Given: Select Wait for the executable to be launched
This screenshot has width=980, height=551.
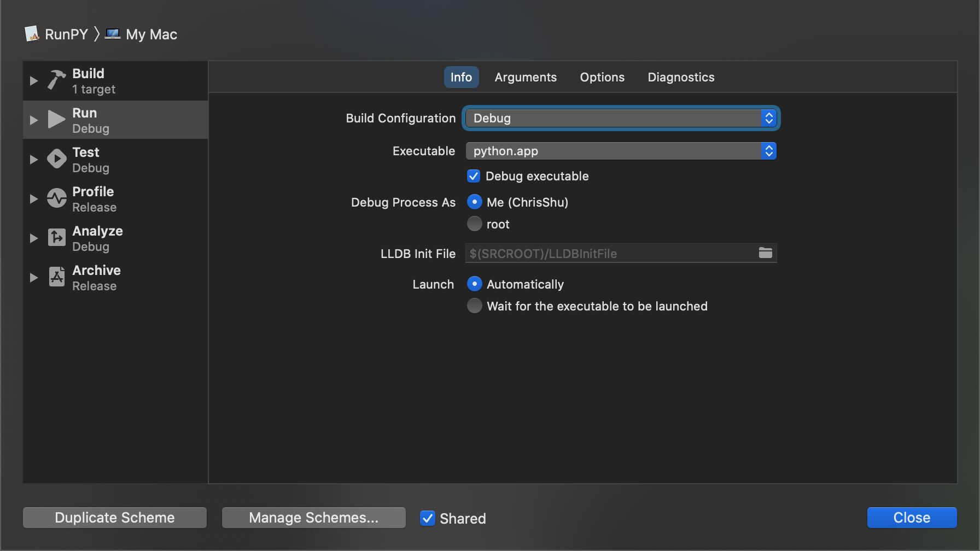Looking at the screenshot, I should (475, 306).
